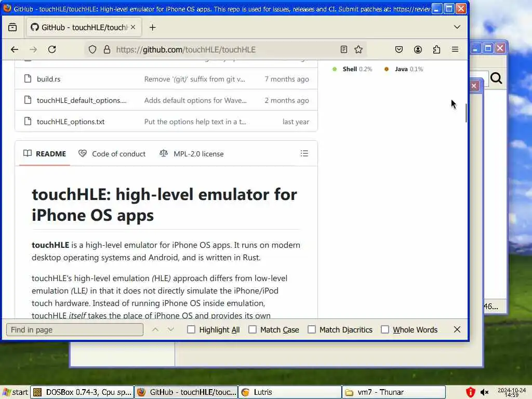Image resolution: width=532 pixels, height=399 pixels.
Task: Click 'last year' in the touchHLE_options.txt row
Action: [296, 122]
